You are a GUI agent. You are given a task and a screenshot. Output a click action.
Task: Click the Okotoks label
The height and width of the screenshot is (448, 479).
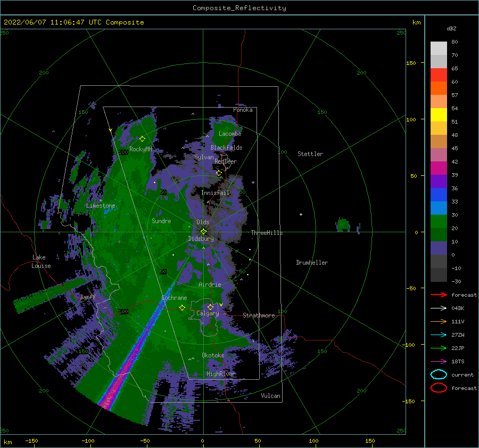[x=213, y=355]
